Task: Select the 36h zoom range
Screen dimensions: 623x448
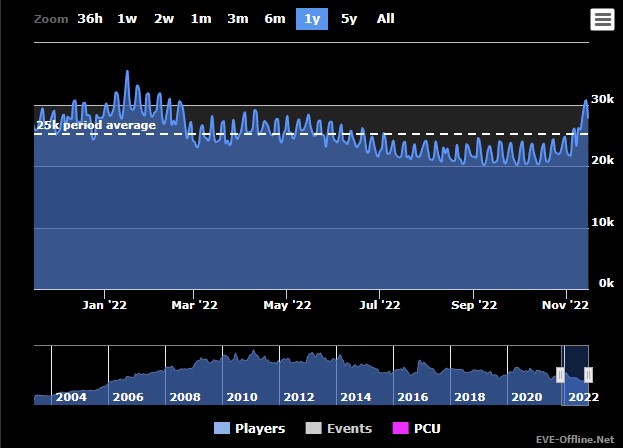Action: pyautogui.click(x=89, y=19)
